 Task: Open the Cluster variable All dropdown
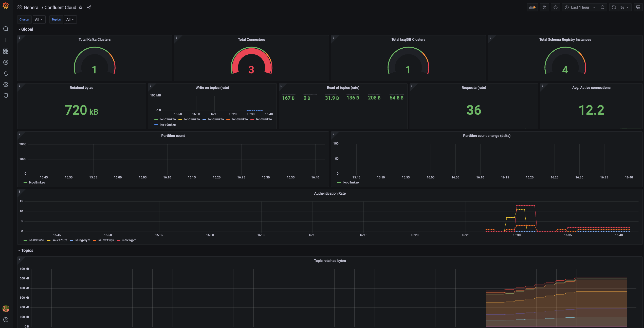click(x=39, y=19)
